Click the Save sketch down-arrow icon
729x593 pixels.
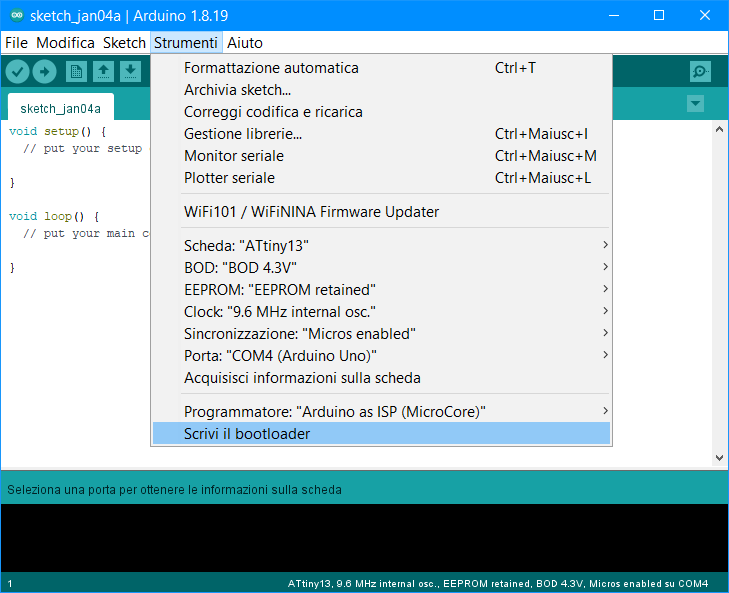(130, 71)
